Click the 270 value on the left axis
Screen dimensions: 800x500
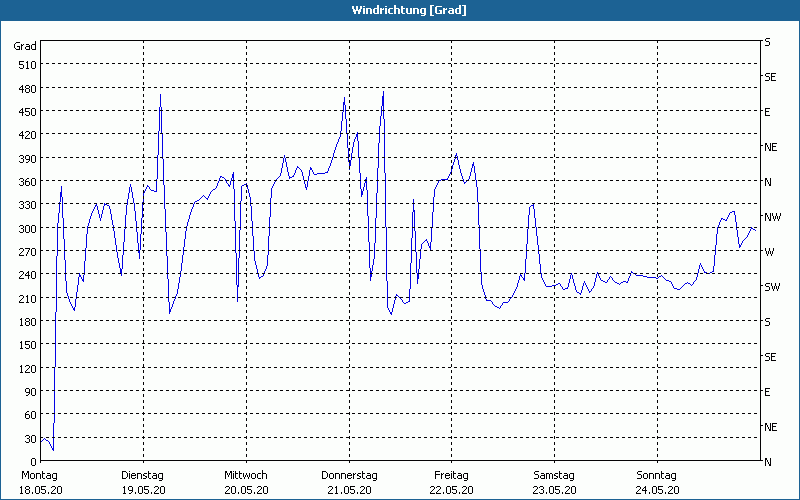[27, 252]
